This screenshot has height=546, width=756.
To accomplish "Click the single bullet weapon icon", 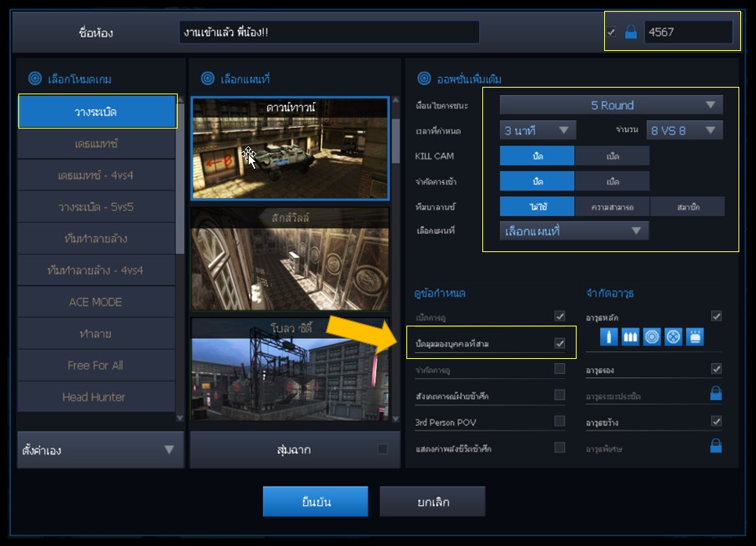I will [608, 336].
